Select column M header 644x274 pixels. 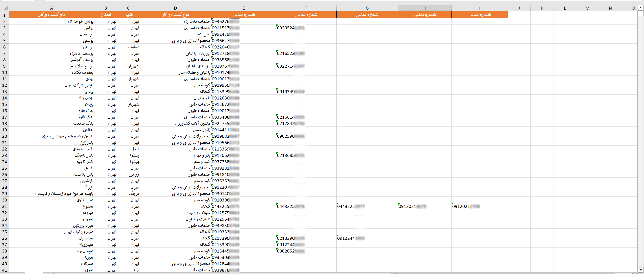(x=587, y=8)
